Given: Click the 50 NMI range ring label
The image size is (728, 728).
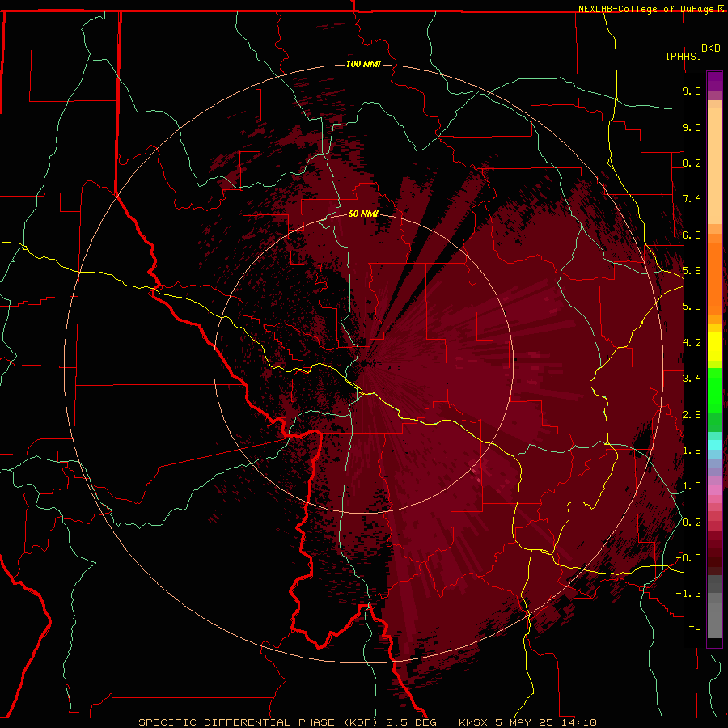Looking at the screenshot, I should tap(363, 214).
